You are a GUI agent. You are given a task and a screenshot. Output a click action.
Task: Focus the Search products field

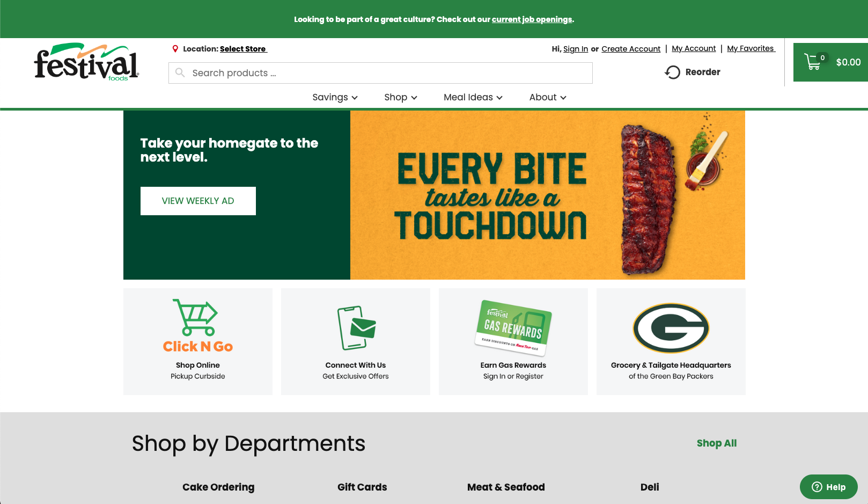pos(380,73)
